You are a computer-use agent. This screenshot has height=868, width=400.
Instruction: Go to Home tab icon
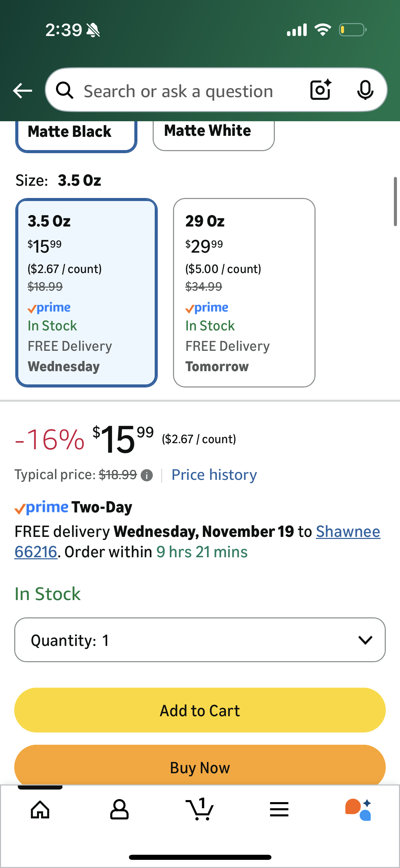click(x=40, y=810)
